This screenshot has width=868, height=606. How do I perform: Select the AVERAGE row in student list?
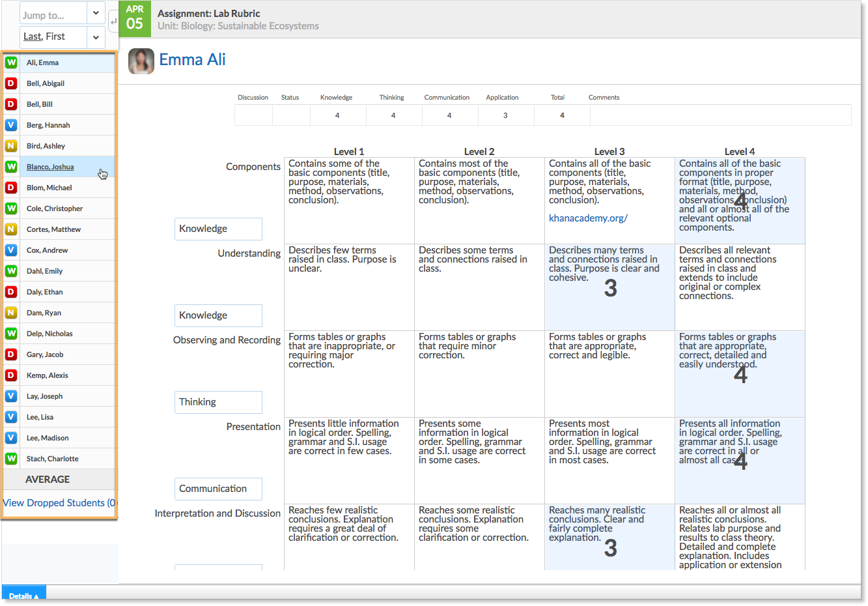pyautogui.click(x=48, y=480)
